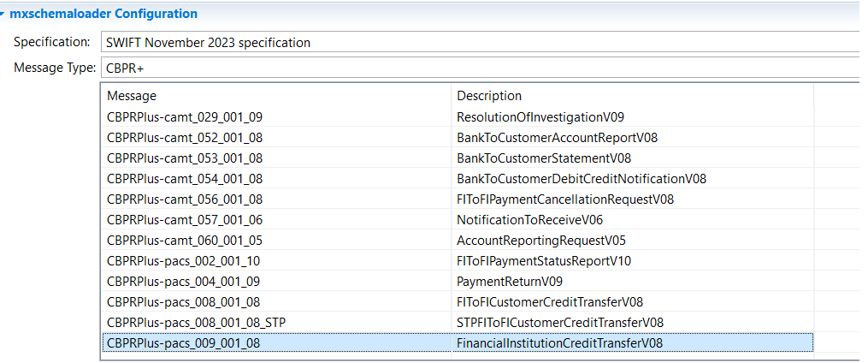Open the Specification dropdown
The height and width of the screenshot is (363, 868).
pyautogui.click(x=479, y=42)
